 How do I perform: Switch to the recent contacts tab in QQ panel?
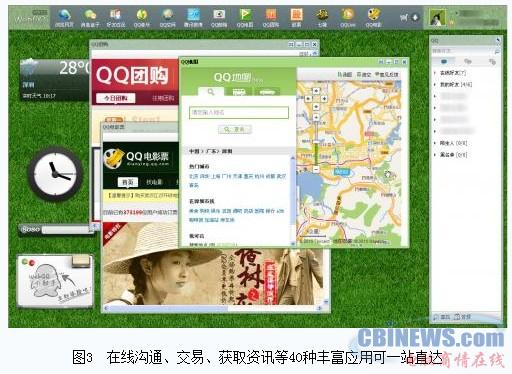coord(492,62)
